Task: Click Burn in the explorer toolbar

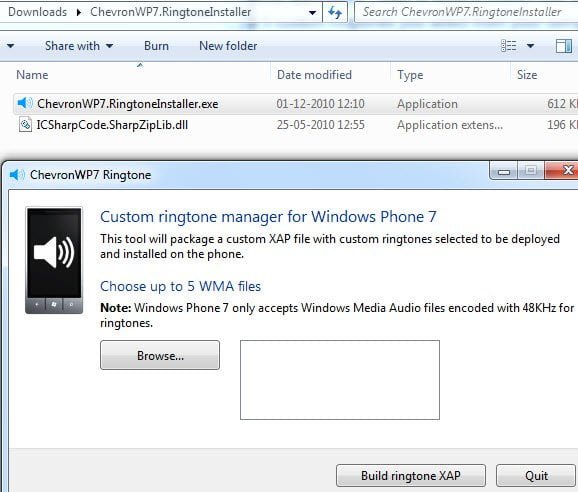Action: click(x=156, y=46)
